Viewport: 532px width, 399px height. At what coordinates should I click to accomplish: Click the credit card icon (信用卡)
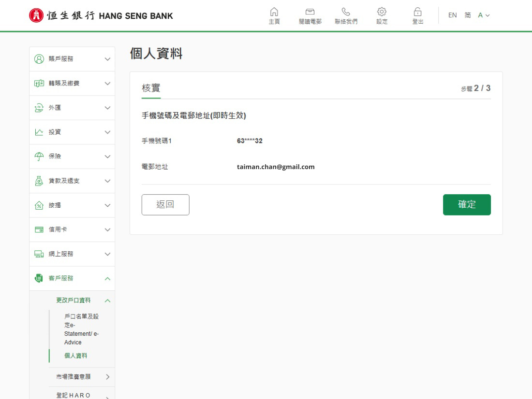39,229
